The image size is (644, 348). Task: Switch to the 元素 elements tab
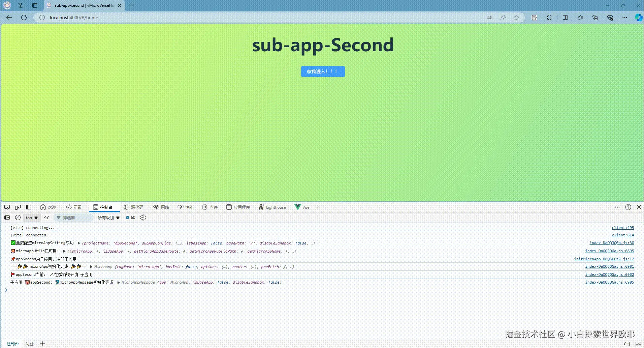(73, 207)
